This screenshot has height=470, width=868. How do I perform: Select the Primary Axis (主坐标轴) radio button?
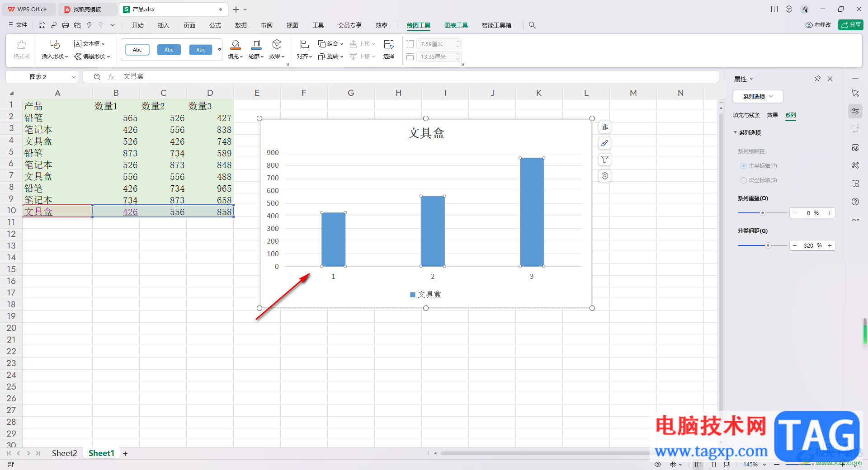point(743,166)
